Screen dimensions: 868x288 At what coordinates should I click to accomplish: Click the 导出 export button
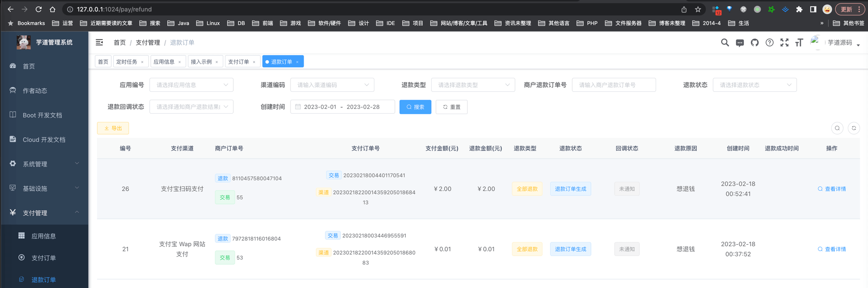pyautogui.click(x=113, y=128)
